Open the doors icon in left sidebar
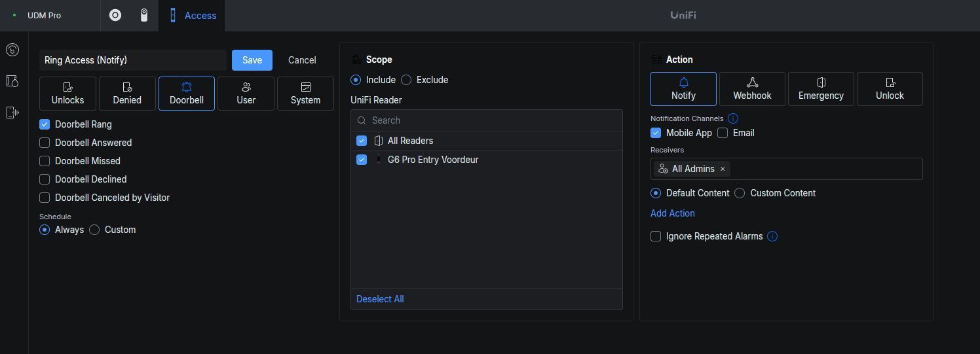The width and height of the screenshot is (980, 354). point(12,81)
